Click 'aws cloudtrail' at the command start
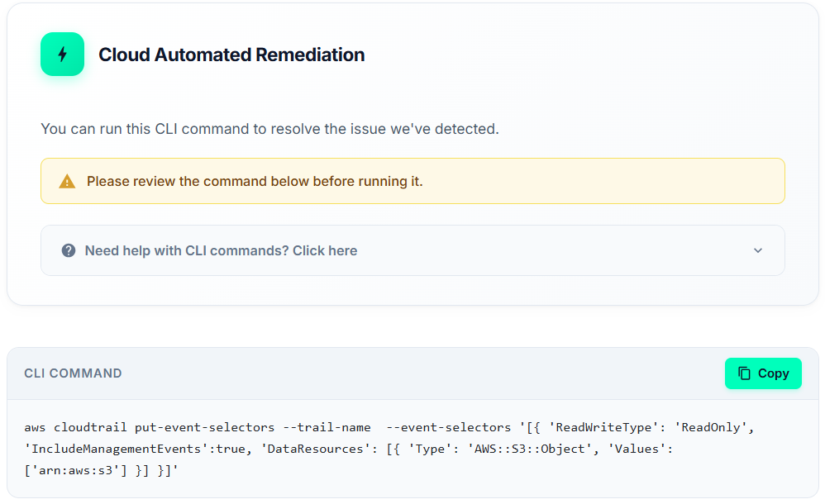825x504 pixels. [76, 427]
